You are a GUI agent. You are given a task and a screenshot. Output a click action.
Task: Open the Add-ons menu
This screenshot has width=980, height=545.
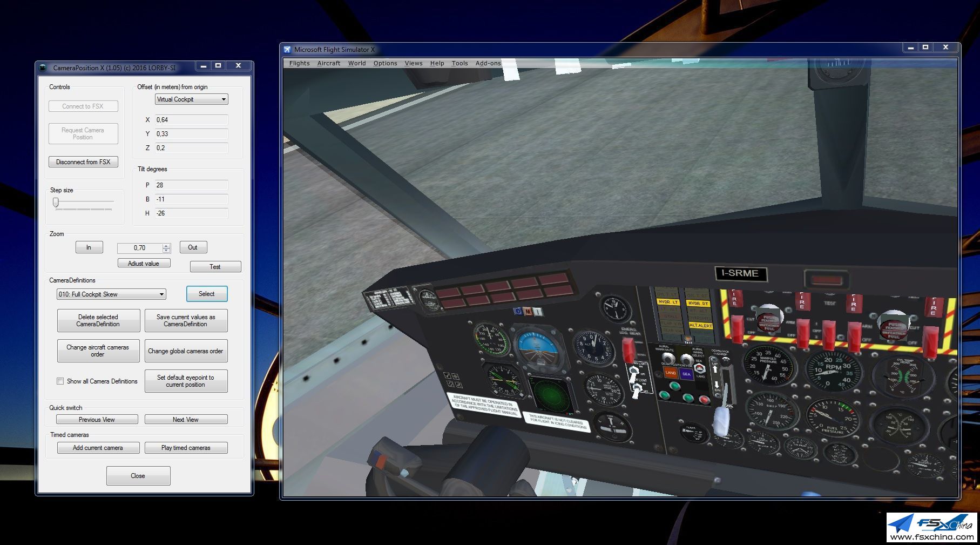pos(488,63)
